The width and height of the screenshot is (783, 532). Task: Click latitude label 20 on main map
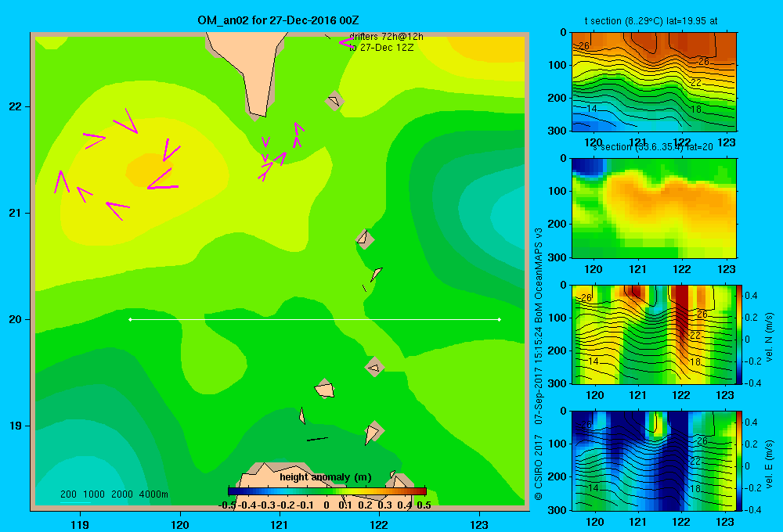15,319
